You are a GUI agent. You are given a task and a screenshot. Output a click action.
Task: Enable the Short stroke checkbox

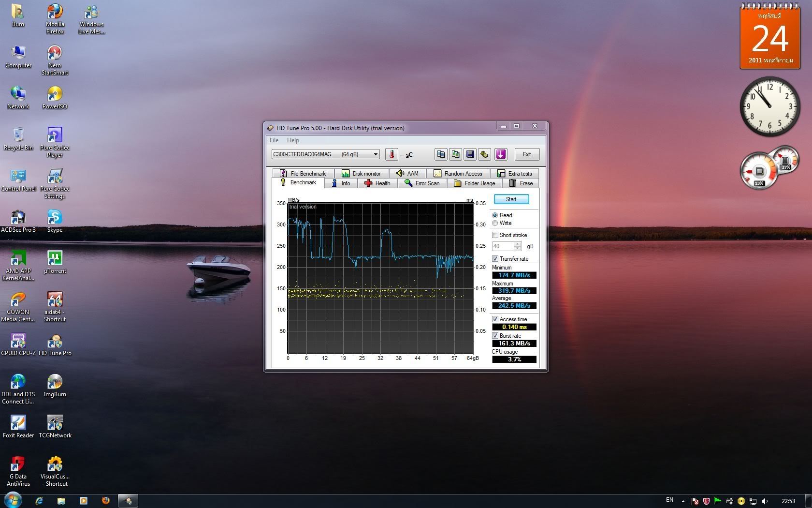point(495,235)
